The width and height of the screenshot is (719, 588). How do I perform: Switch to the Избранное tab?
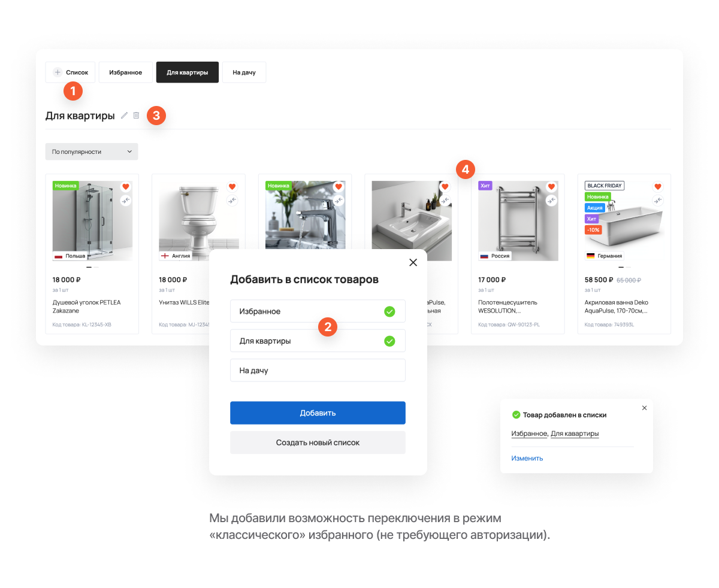pos(125,72)
